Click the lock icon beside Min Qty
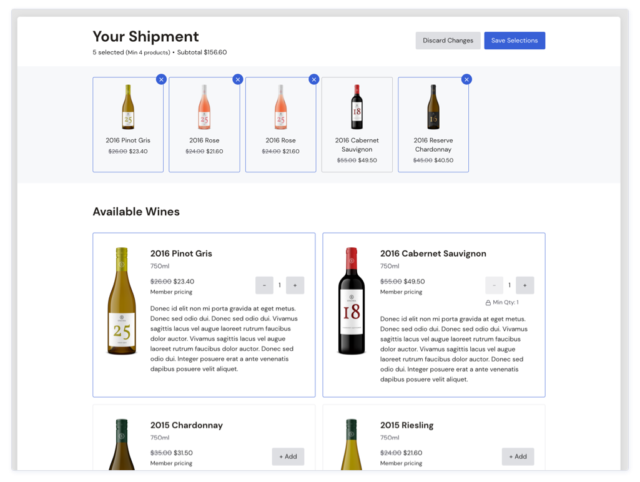 (x=488, y=302)
